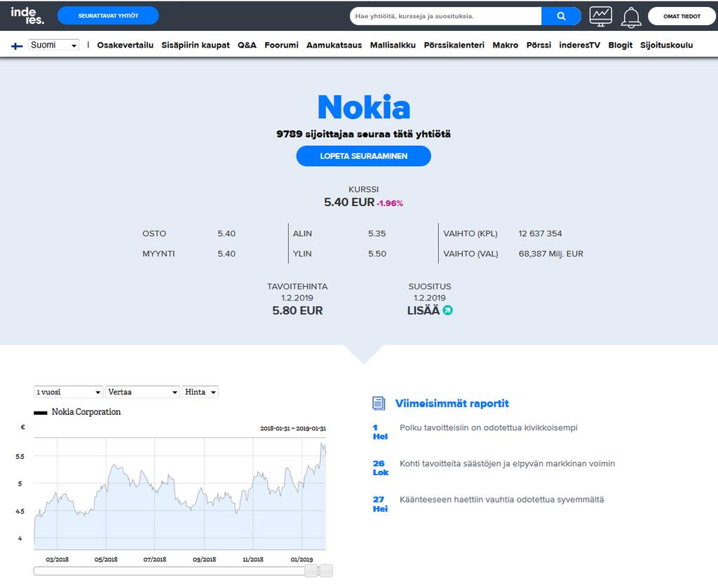This screenshot has width=718, height=588.
Task: Open report 'Polku tavoitteisiin on odotettua kivikkoisempi'
Action: pos(489,428)
